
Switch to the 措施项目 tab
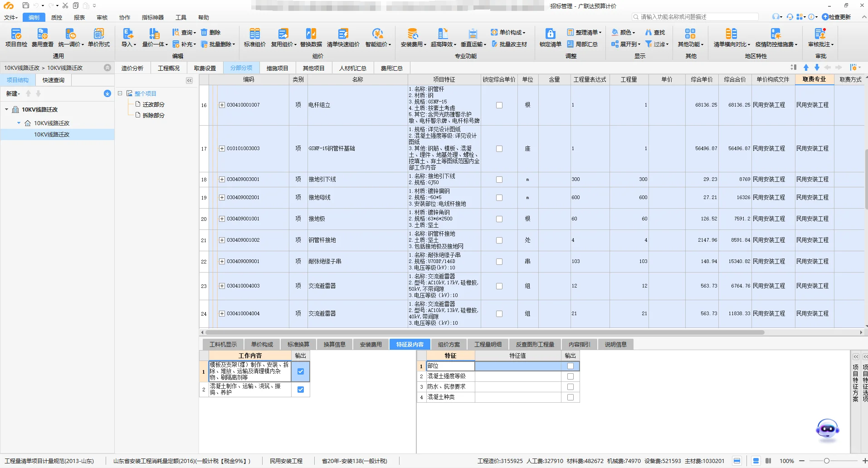coord(277,68)
